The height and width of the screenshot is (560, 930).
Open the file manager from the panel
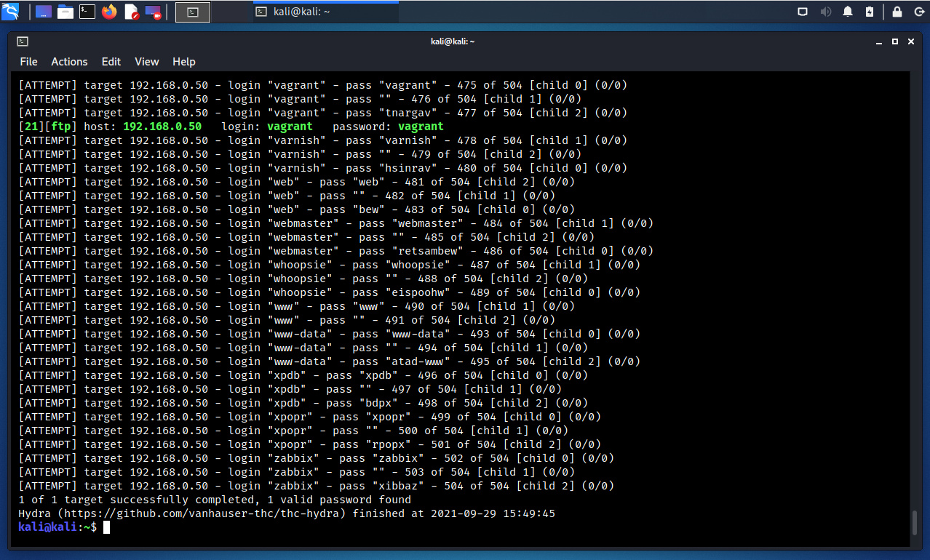coord(65,12)
